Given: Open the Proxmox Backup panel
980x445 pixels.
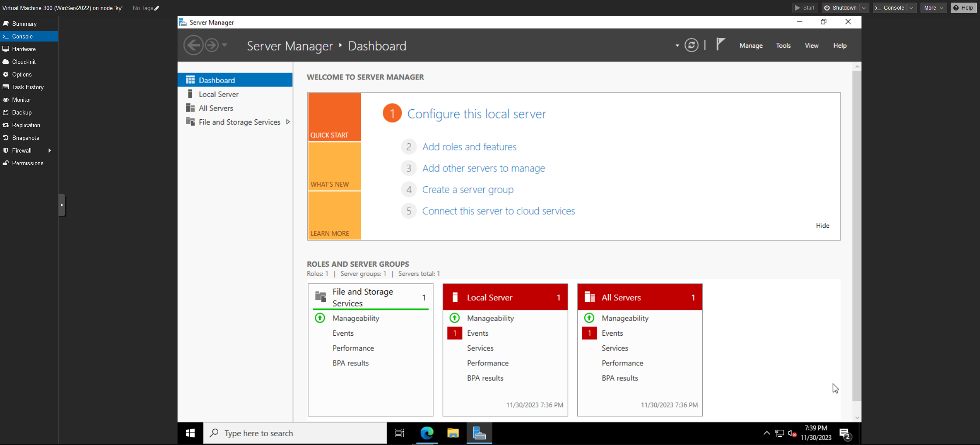Looking at the screenshot, I should (29, 112).
